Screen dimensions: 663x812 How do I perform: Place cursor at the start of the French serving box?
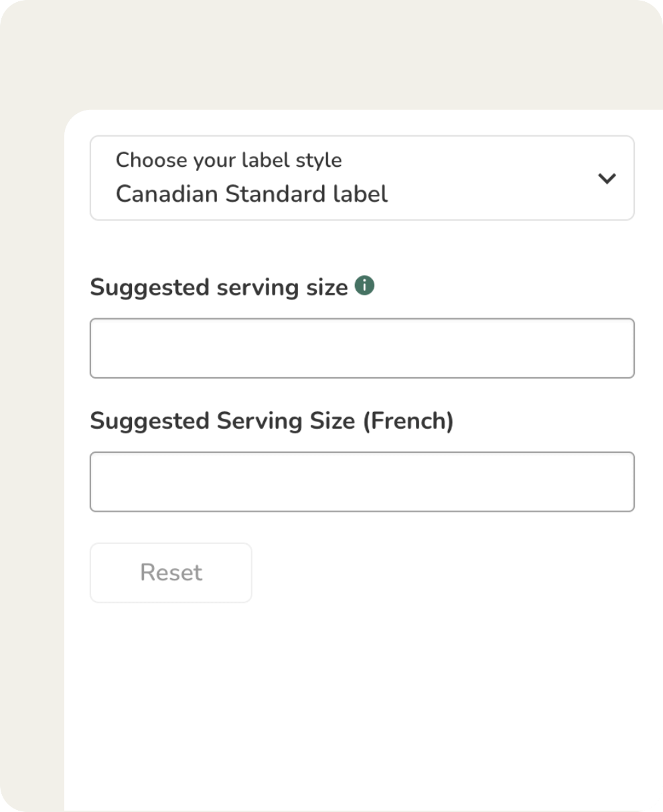100,482
